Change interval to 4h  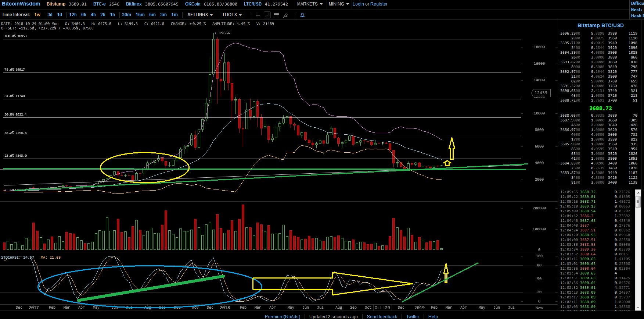coord(93,15)
